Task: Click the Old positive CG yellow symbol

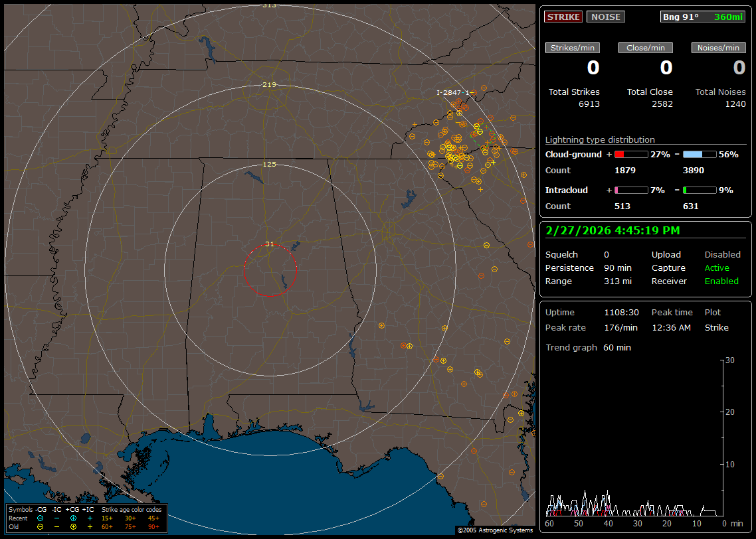Action: point(73,526)
